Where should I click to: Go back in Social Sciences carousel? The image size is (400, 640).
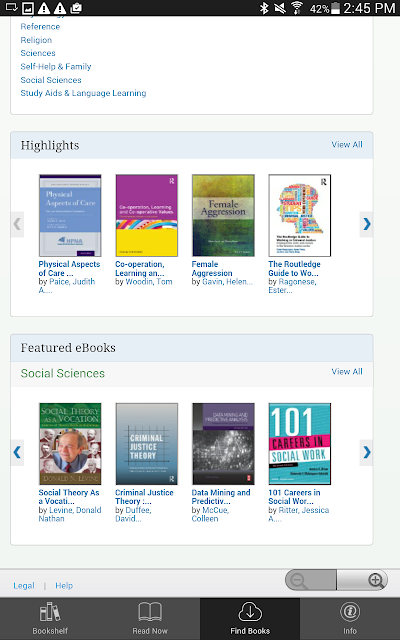(17, 452)
